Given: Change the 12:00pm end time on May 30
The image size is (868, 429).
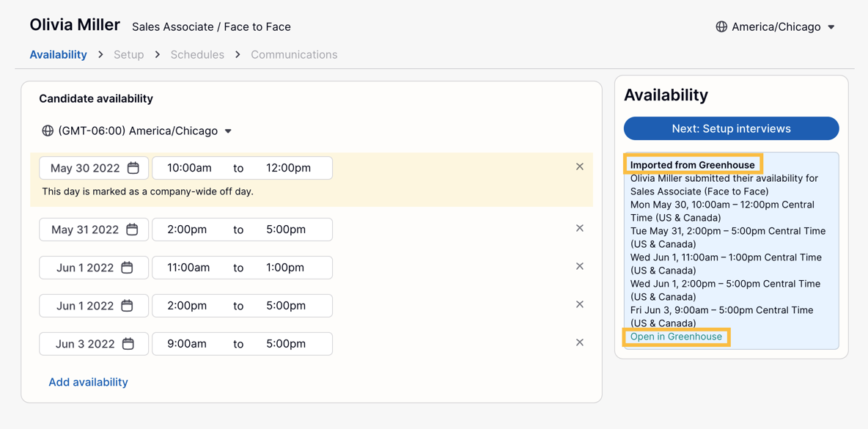Looking at the screenshot, I should [288, 168].
